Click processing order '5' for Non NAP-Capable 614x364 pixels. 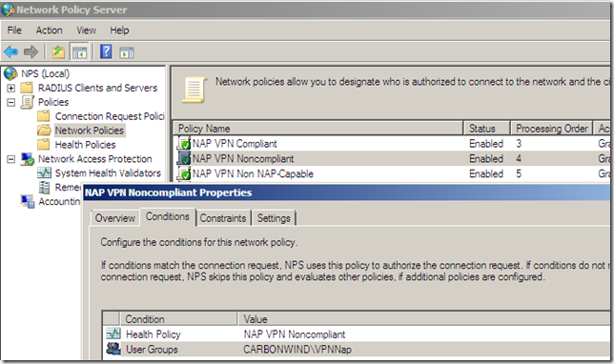click(519, 173)
